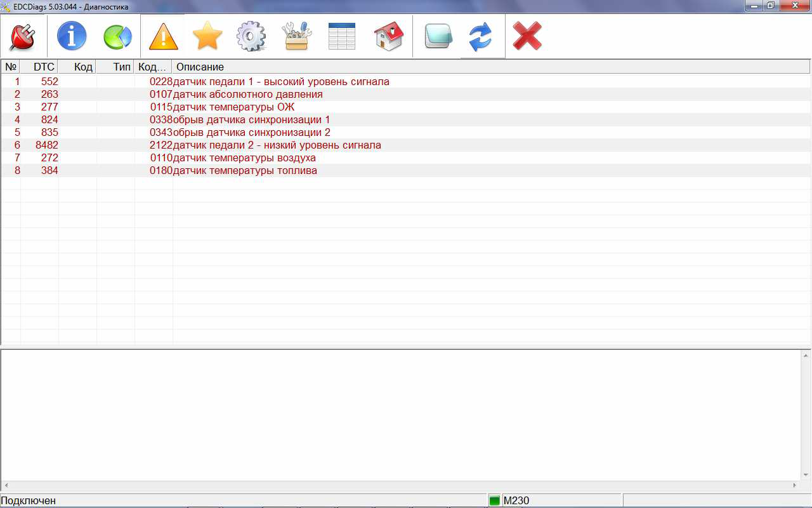Click the red X toolbar icon
This screenshot has height=508, width=812.
527,37
